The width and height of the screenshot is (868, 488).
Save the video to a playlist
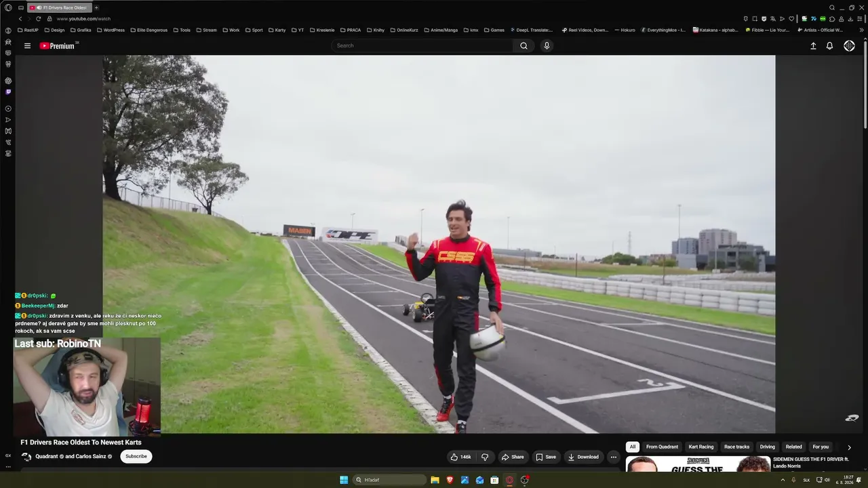(546, 457)
